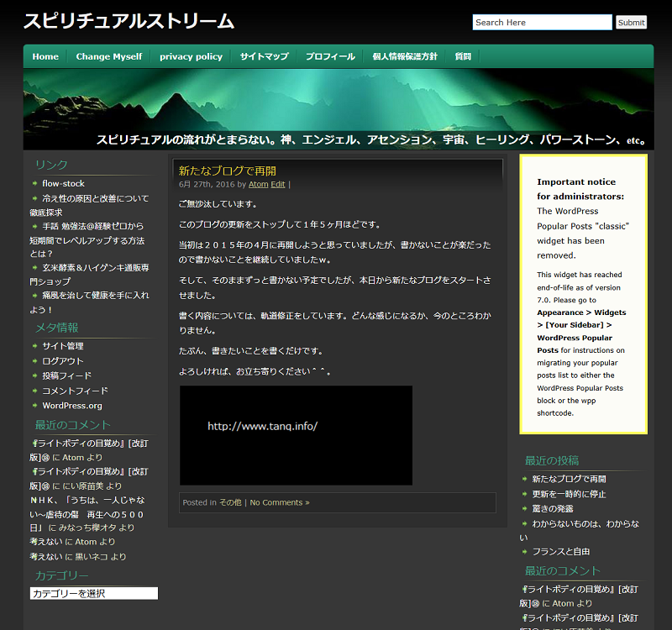Open the 手話 勉強法 link
Viewport: 672px width, 630px height.
click(x=87, y=239)
